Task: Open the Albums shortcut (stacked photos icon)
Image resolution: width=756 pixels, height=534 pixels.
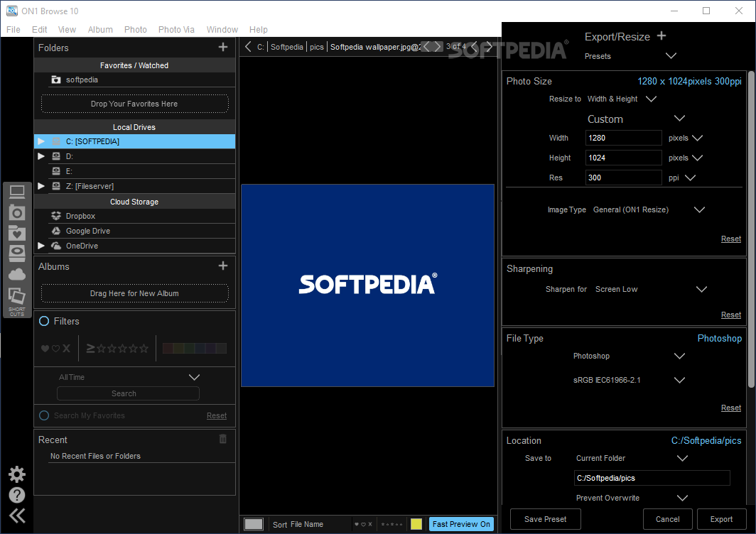Action: coord(17,296)
